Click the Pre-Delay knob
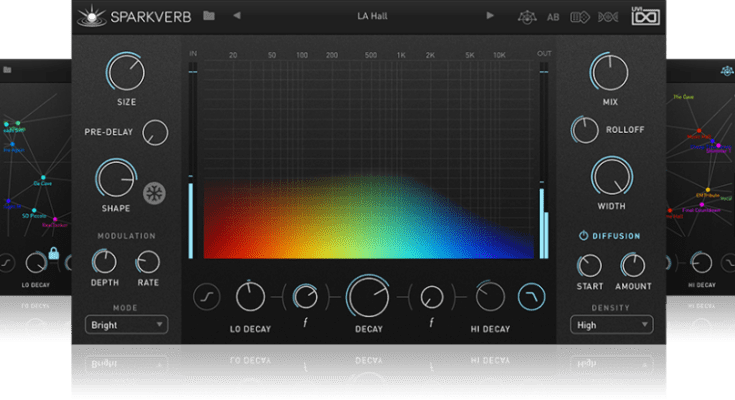 pyautogui.click(x=155, y=131)
